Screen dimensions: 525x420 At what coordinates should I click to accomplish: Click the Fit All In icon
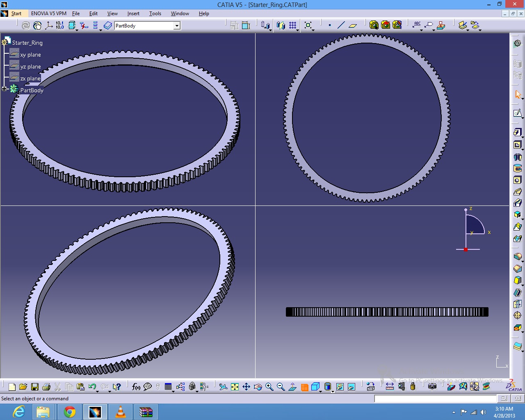click(x=235, y=386)
